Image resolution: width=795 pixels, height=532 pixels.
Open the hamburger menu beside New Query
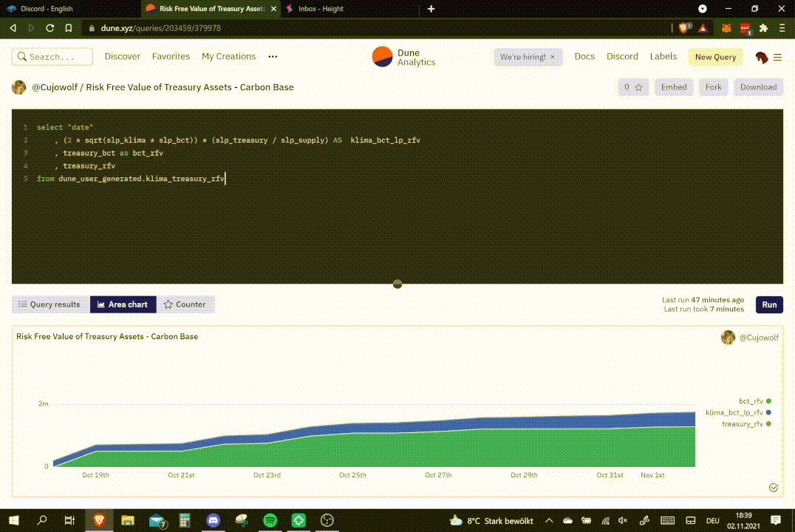[x=777, y=57]
